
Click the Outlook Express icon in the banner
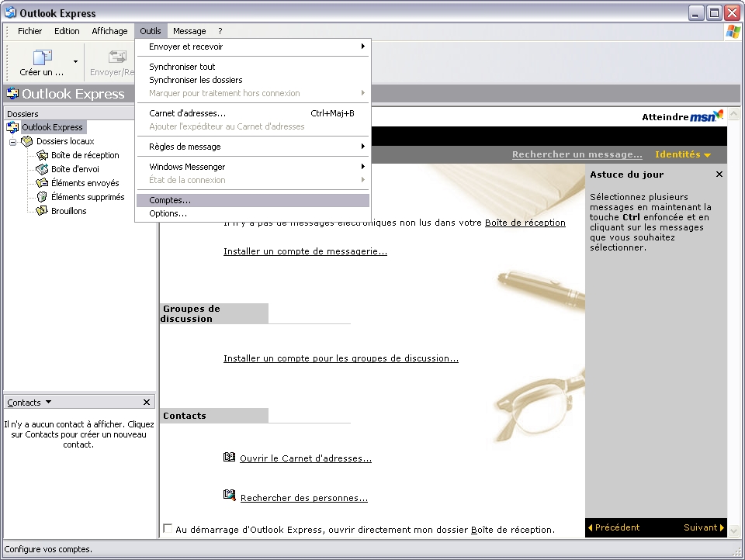point(12,94)
